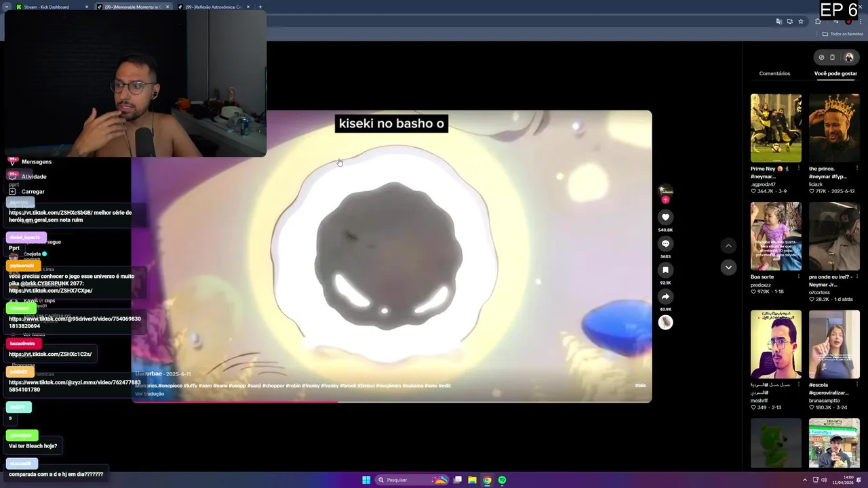Screen dimensions: 868x488
Task: Open Atividade in left sidebar
Action: (34, 177)
